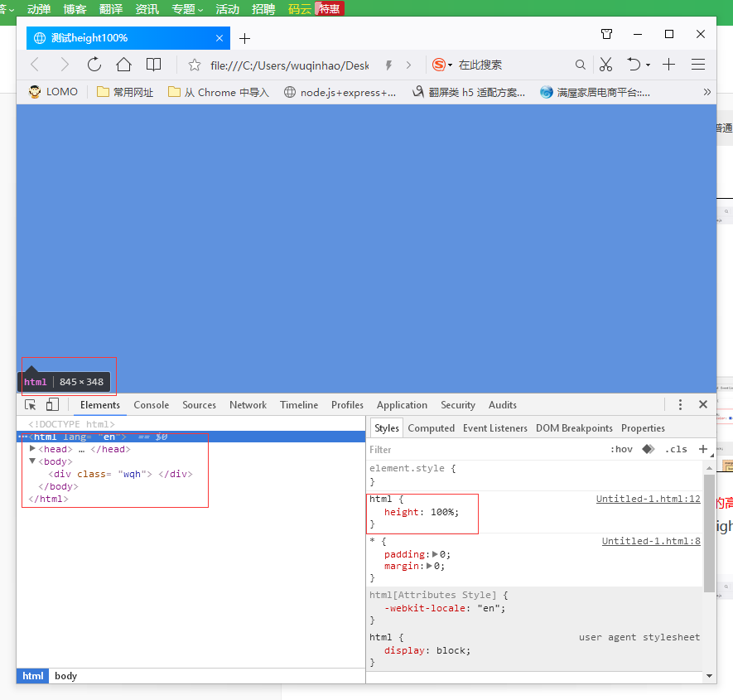This screenshot has width=733, height=700.
Task: Click the scissors screenshot icon
Action: 605,65
